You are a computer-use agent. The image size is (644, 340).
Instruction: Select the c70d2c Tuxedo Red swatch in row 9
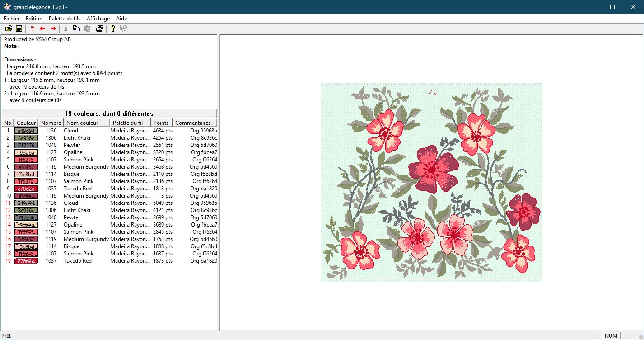click(x=26, y=189)
